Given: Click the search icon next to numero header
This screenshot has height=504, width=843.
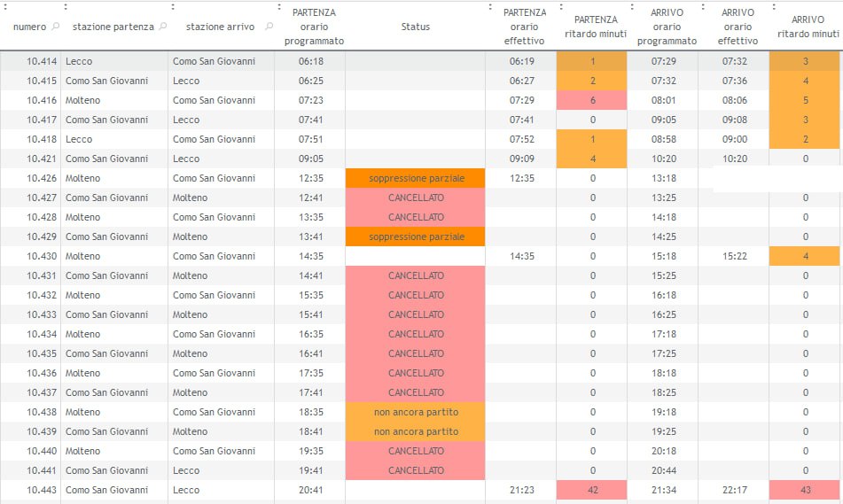Looking at the screenshot, I should tap(55, 27).
